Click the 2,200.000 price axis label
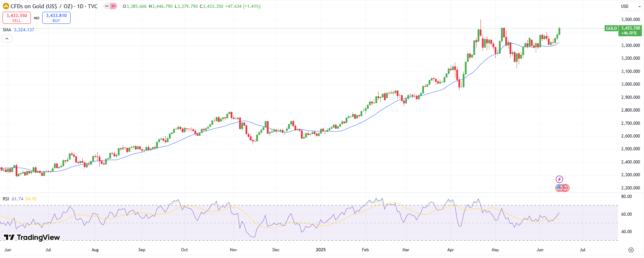644x258 pixels. point(631,188)
